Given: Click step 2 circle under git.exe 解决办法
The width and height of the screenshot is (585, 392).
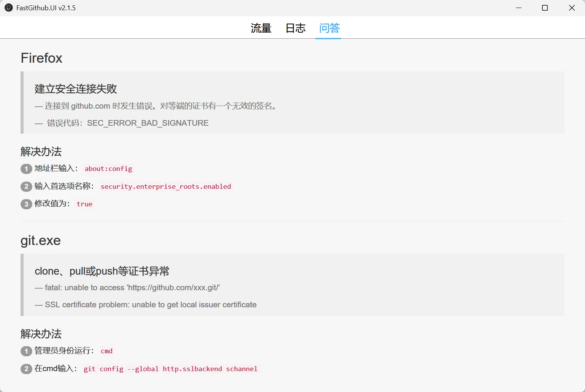Looking at the screenshot, I should point(26,369).
